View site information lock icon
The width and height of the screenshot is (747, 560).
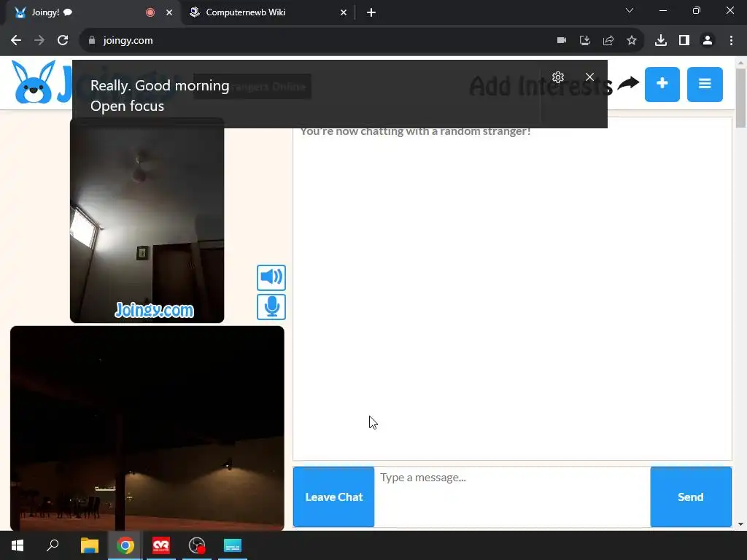pos(92,41)
